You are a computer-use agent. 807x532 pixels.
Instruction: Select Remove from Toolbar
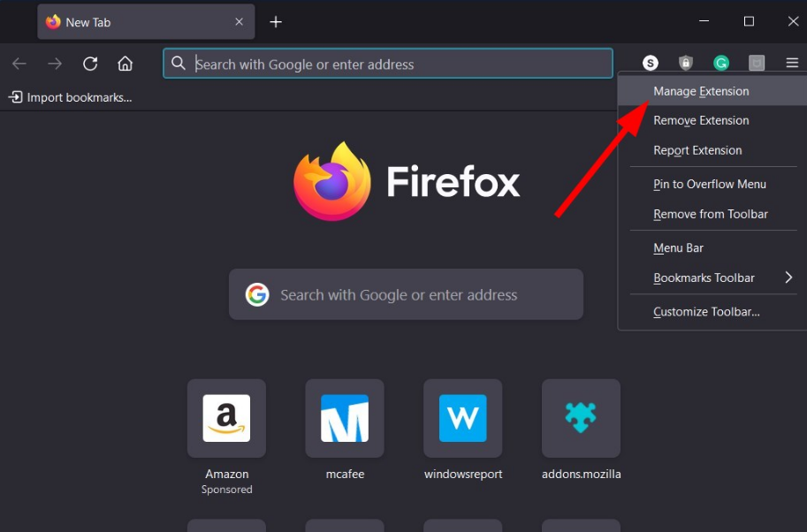tap(712, 214)
